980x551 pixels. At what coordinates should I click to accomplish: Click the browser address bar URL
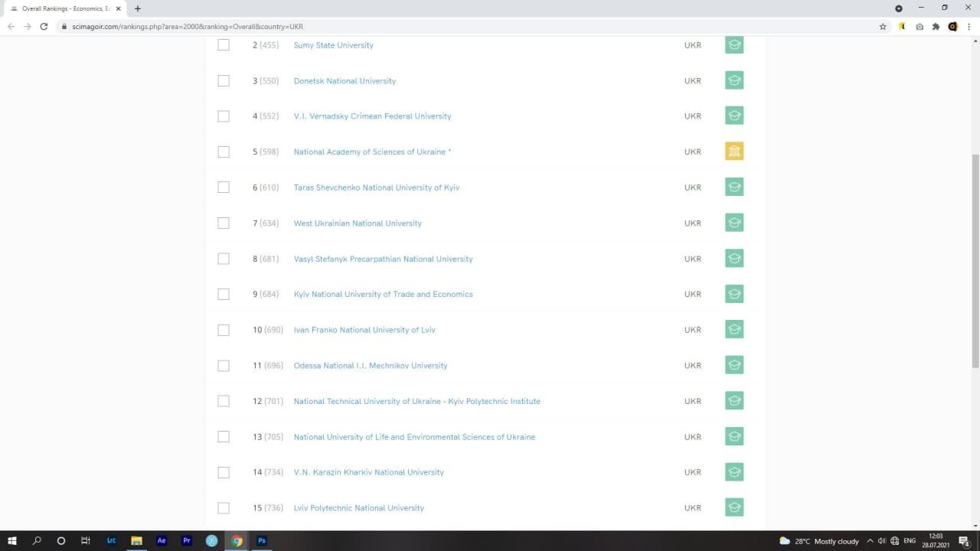(x=188, y=26)
